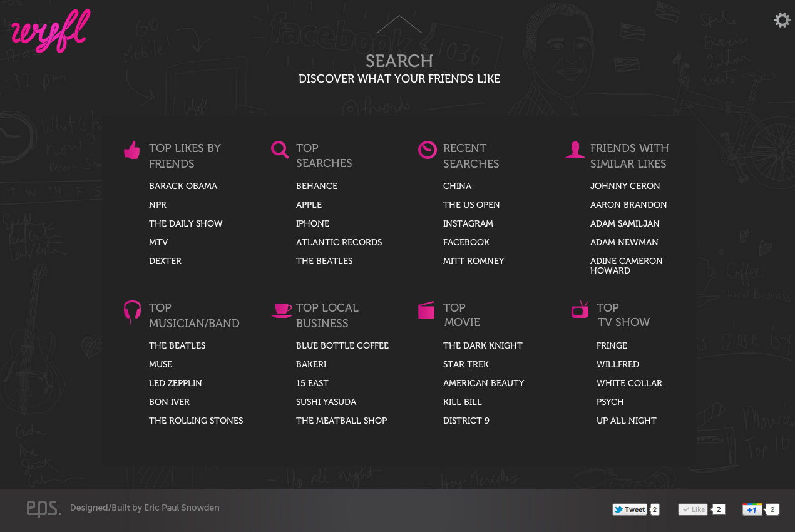The height and width of the screenshot is (532, 795).
Task: Open Star Trek movie
Action: 466,364
